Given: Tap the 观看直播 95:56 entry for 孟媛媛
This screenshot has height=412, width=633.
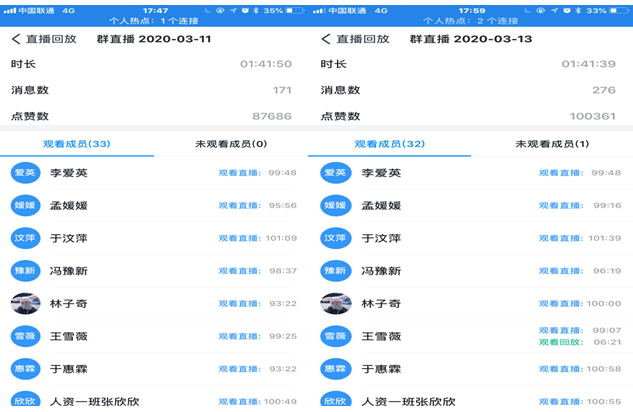Looking at the screenshot, I should [x=257, y=206].
